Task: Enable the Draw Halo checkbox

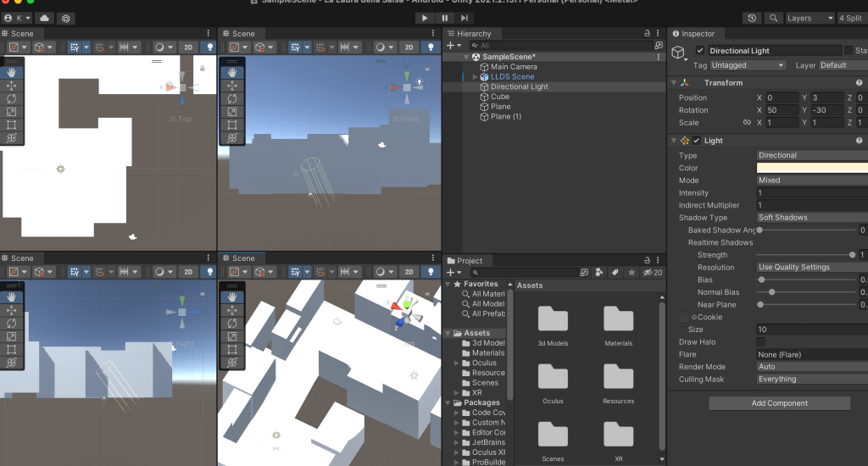Action: [x=760, y=342]
